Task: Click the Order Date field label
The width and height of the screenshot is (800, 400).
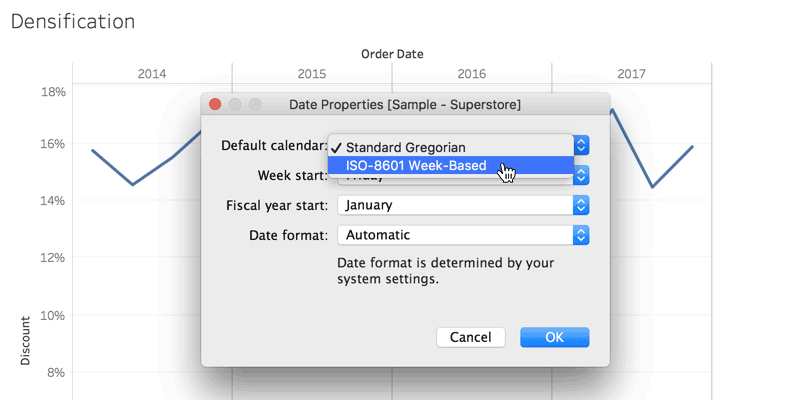Action: pos(392,53)
